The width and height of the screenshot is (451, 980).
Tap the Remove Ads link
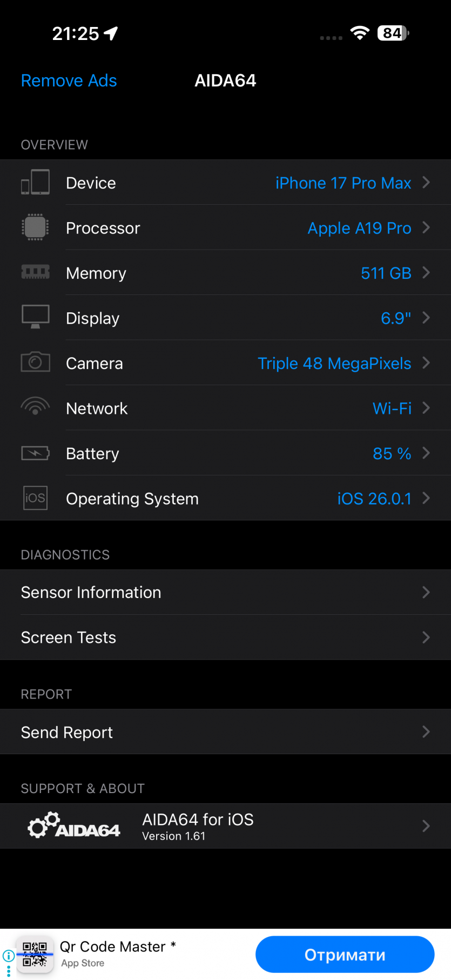pos(69,80)
